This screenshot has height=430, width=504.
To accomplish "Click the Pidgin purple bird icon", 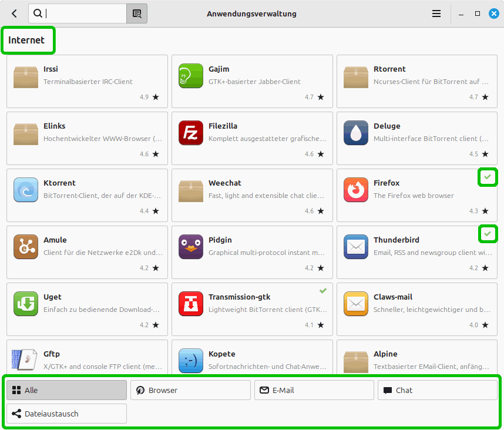I will pyautogui.click(x=190, y=247).
